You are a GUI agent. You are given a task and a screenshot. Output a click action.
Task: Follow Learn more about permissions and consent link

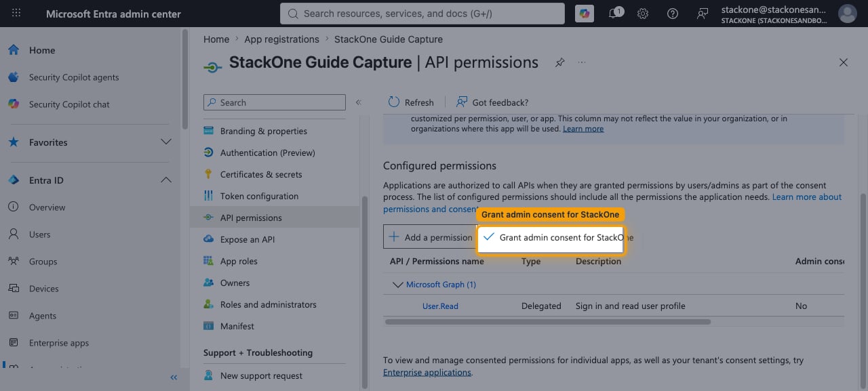tap(807, 197)
